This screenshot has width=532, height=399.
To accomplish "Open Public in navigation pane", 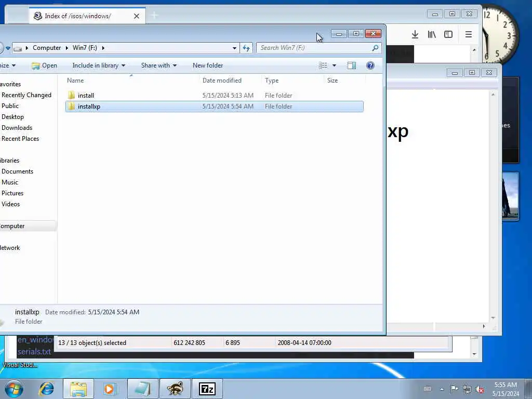I will (10, 106).
